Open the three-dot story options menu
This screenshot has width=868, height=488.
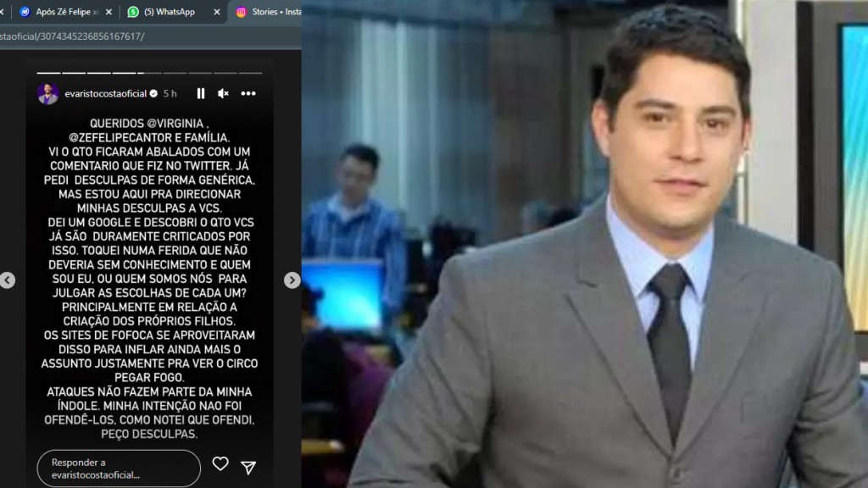[248, 93]
